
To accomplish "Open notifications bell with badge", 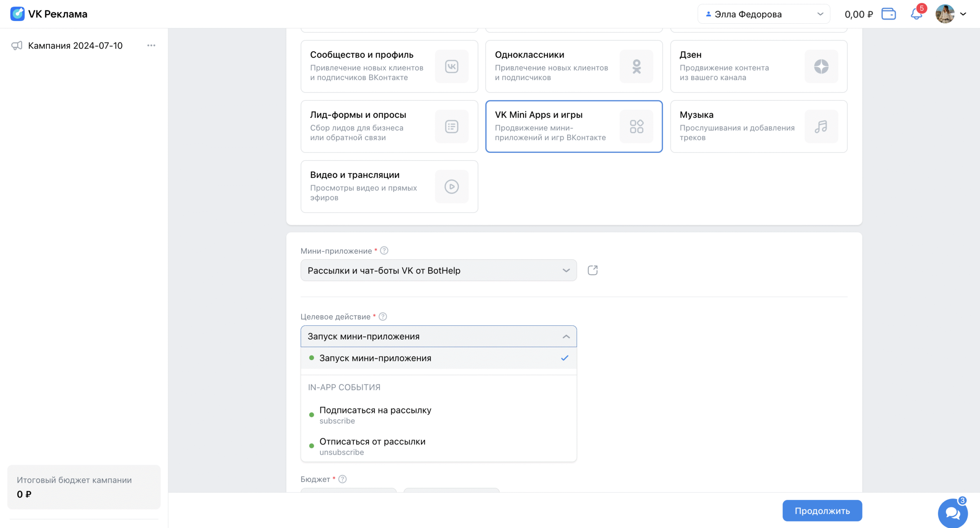I will [x=916, y=14].
